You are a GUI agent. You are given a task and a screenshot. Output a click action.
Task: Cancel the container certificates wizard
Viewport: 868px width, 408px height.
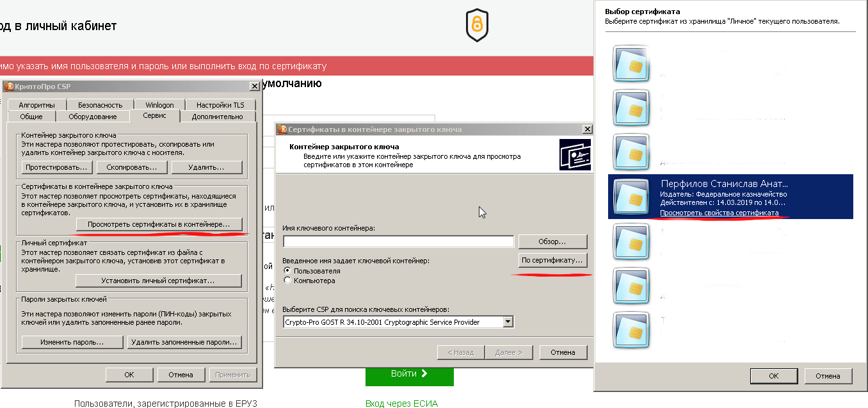click(x=563, y=352)
